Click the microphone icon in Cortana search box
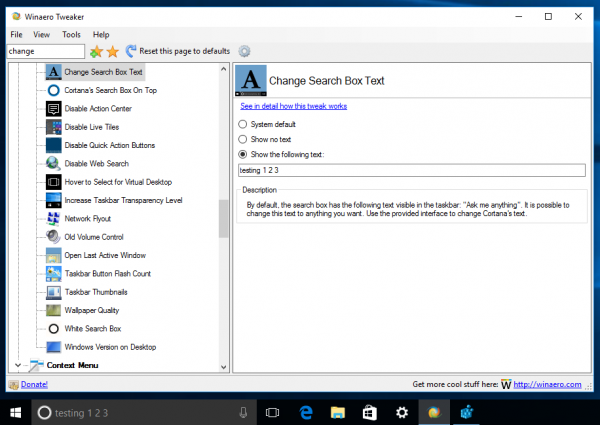600x425 pixels. click(243, 412)
